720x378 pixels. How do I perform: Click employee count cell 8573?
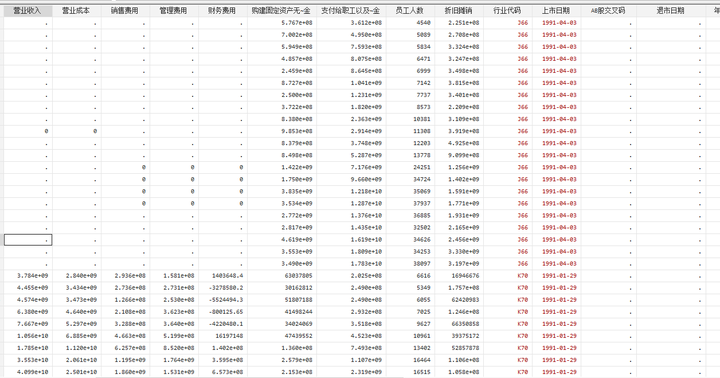tap(410, 107)
